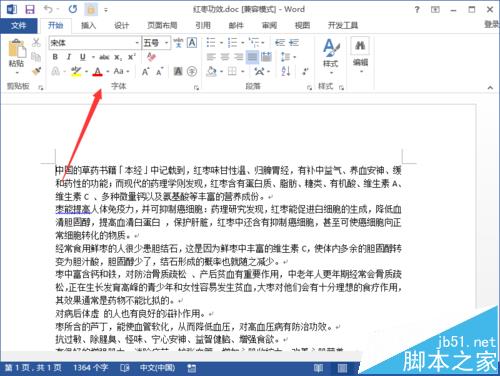Open the 页面布局 tab
Image resolution: width=500 pixels, height=376 pixels.
(x=162, y=25)
